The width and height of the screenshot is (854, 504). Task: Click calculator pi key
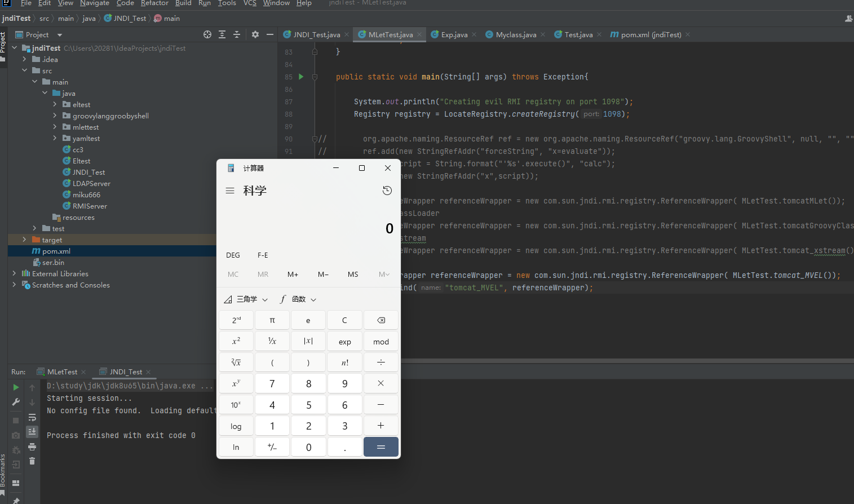pyautogui.click(x=272, y=320)
